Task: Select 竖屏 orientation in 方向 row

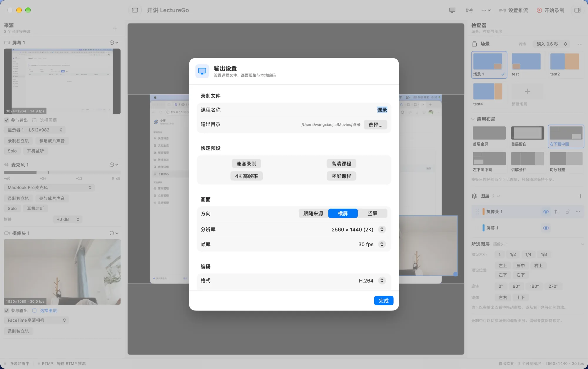Action: tap(372, 214)
